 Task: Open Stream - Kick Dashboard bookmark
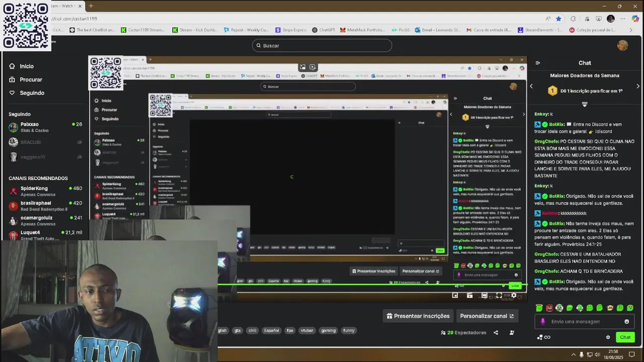(195, 30)
